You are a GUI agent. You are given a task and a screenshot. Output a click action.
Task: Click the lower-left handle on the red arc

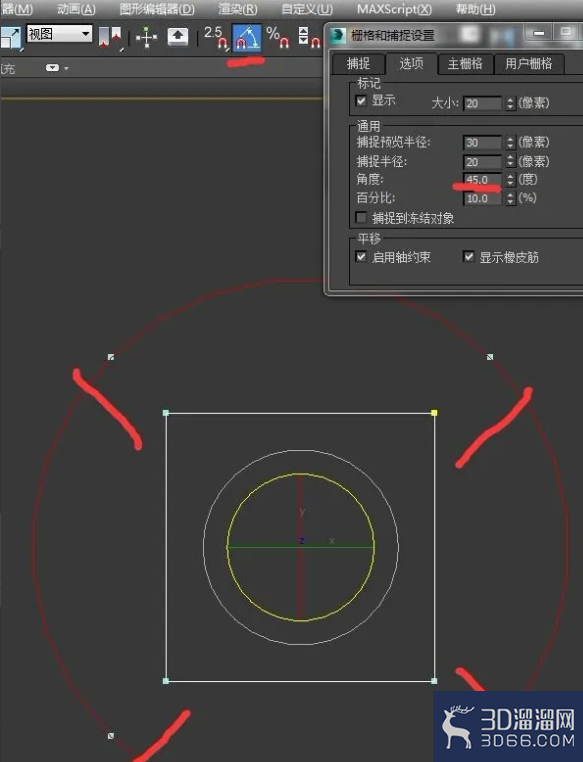(111, 736)
